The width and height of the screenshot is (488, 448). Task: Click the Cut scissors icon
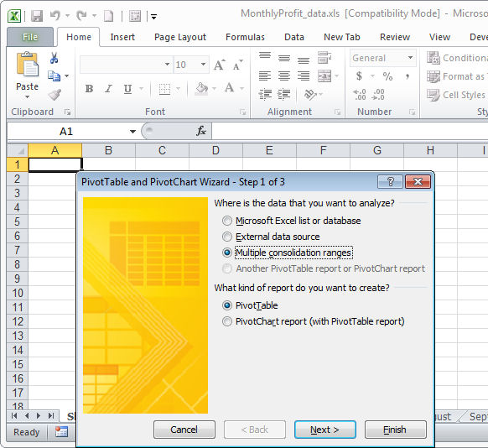tap(54, 58)
